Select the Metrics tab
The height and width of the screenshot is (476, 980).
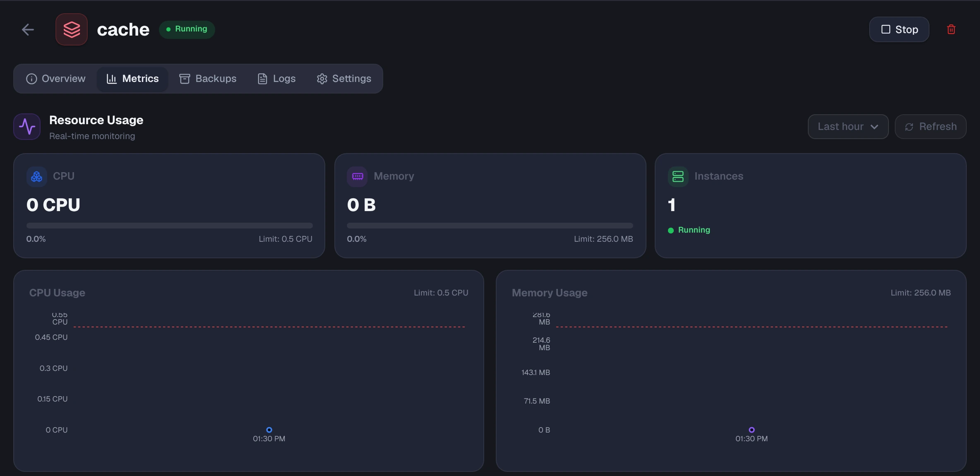tap(132, 79)
